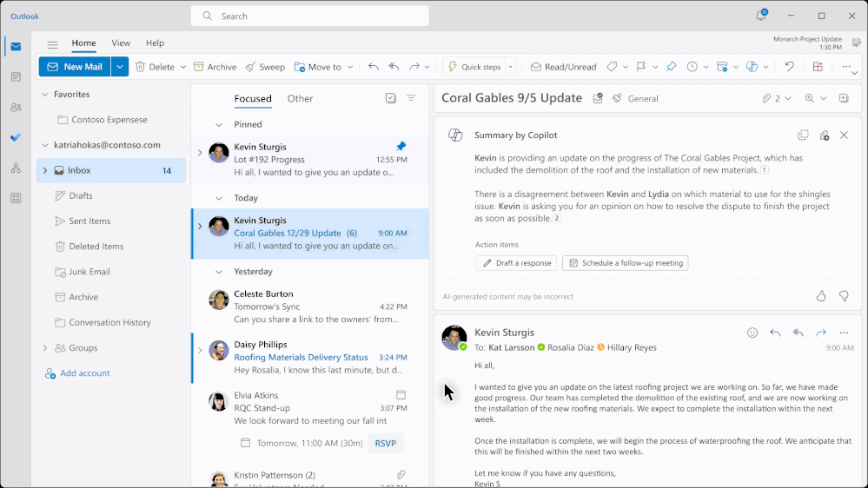Collapse the Yesterday group in message list
The width and height of the screenshot is (868, 488).
pyautogui.click(x=219, y=272)
